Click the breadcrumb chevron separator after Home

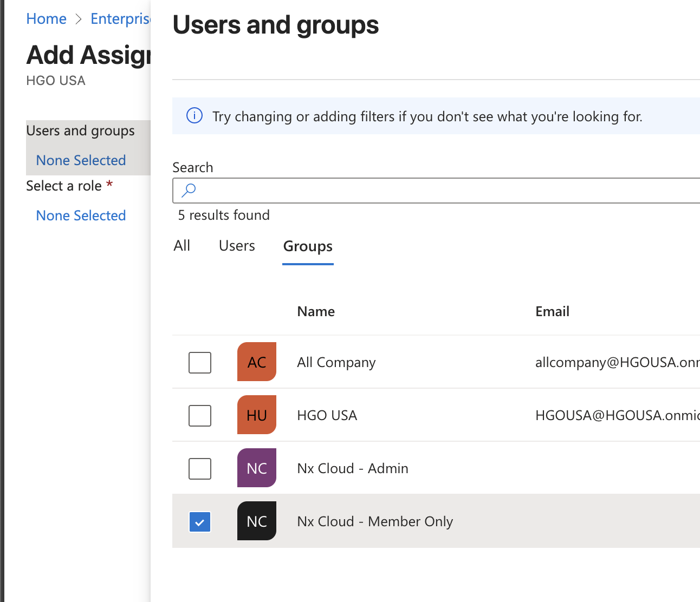[79, 19]
